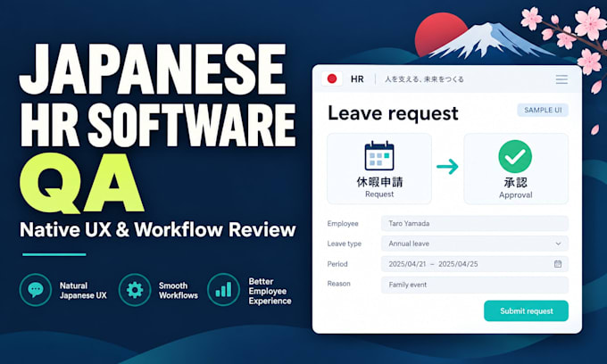Click the Better Employee Experience label
The width and height of the screenshot is (607, 364).
270,291
